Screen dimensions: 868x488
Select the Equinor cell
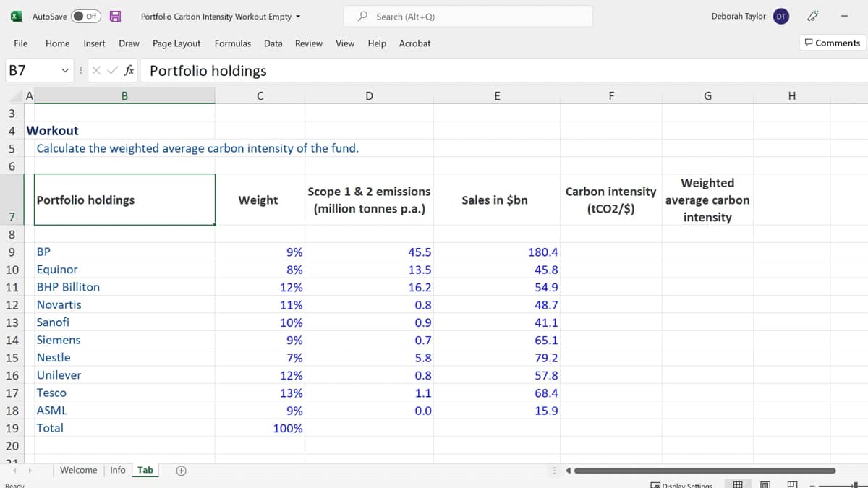(x=124, y=270)
